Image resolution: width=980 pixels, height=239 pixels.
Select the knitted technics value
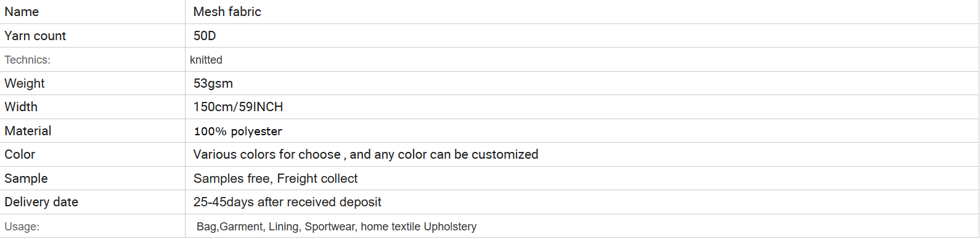[206, 60]
